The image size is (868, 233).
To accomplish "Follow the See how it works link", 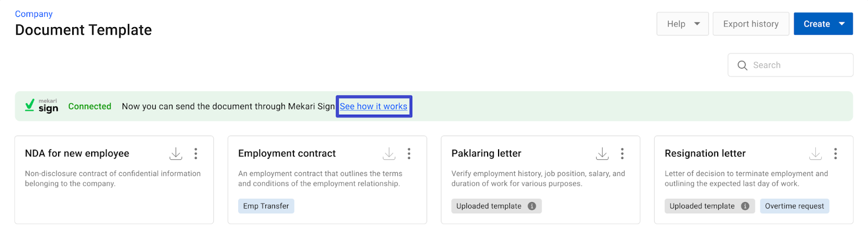I will tap(373, 106).
